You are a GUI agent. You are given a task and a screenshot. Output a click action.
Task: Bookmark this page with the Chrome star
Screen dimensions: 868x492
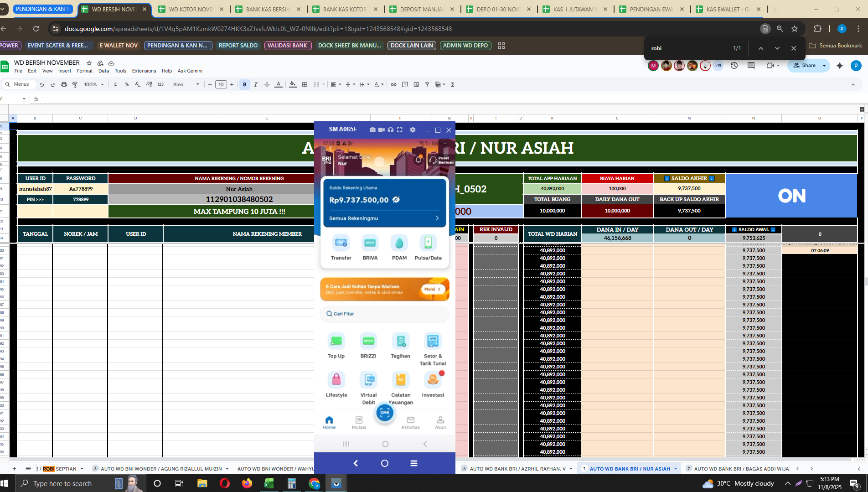click(x=795, y=29)
